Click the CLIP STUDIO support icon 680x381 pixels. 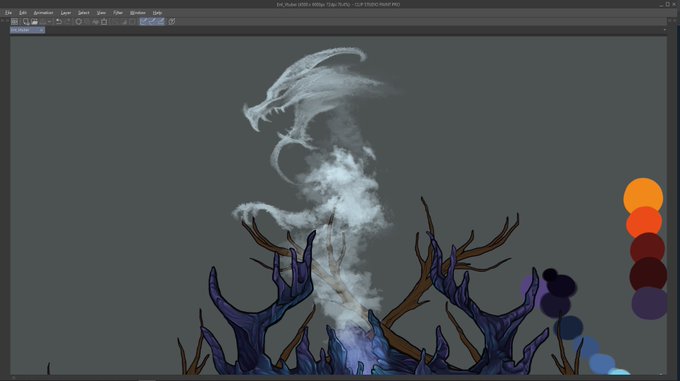tap(172, 21)
